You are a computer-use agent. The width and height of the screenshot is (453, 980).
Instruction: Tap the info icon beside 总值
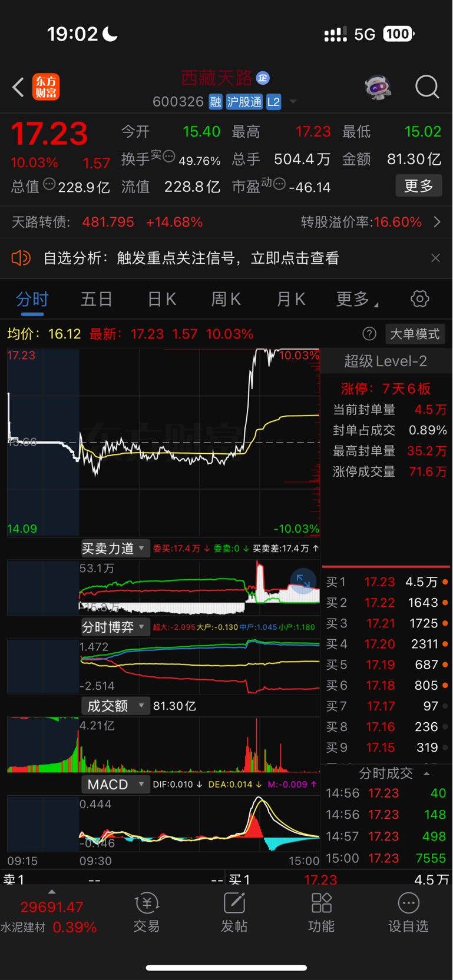pos(49,184)
